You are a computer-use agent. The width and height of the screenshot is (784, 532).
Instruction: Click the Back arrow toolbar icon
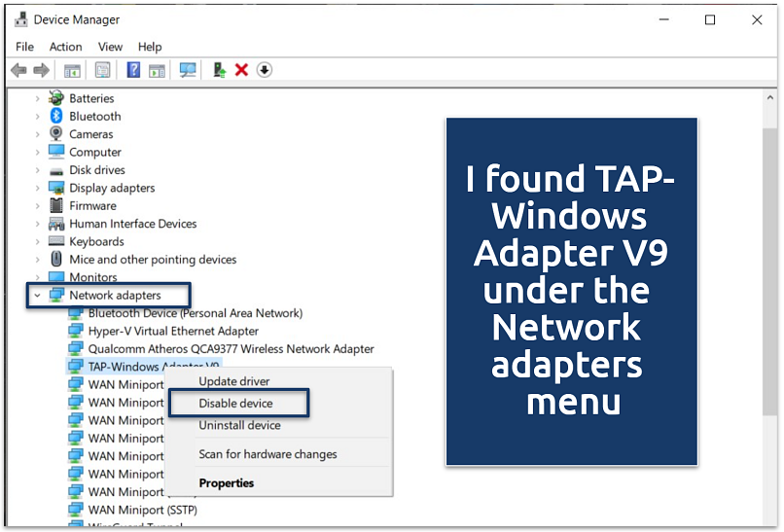point(18,70)
